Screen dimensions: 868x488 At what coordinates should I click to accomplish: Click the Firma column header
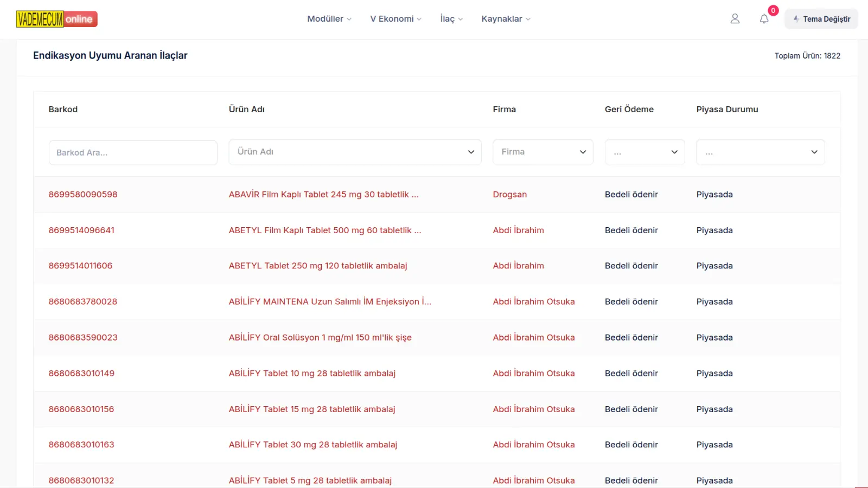505,110
